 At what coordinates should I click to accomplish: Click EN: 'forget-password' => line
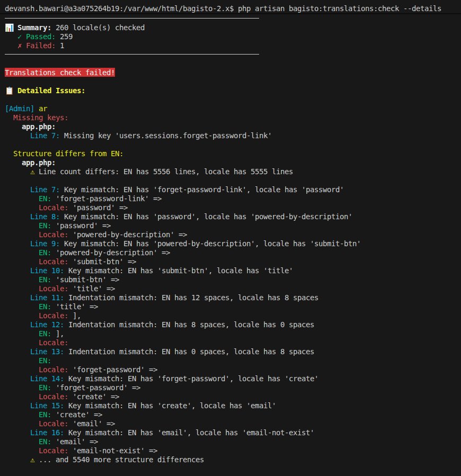click(x=90, y=388)
